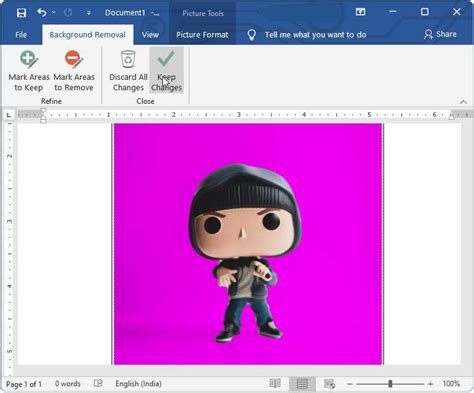
Task: Click the lightbulb Tell Me icon
Action: [x=252, y=35]
